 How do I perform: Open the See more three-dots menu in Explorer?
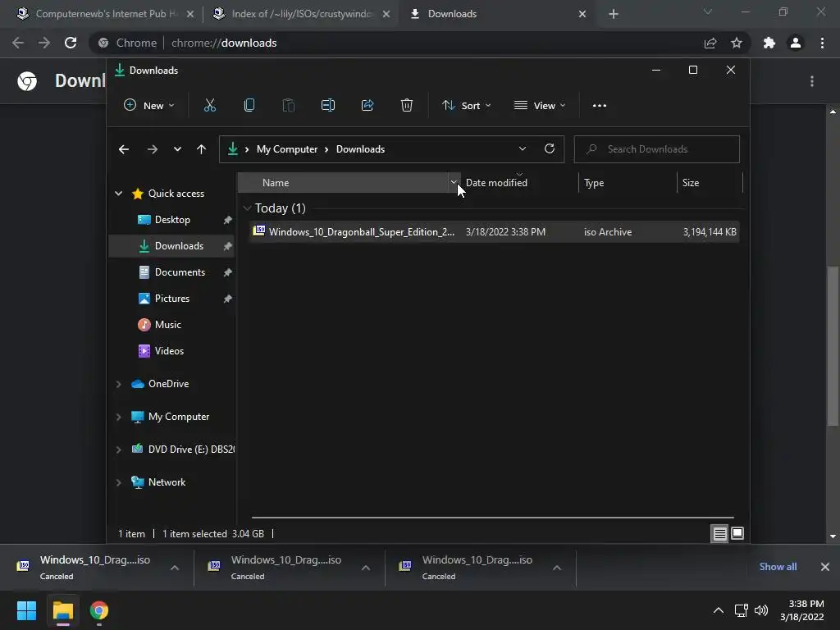click(x=600, y=106)
